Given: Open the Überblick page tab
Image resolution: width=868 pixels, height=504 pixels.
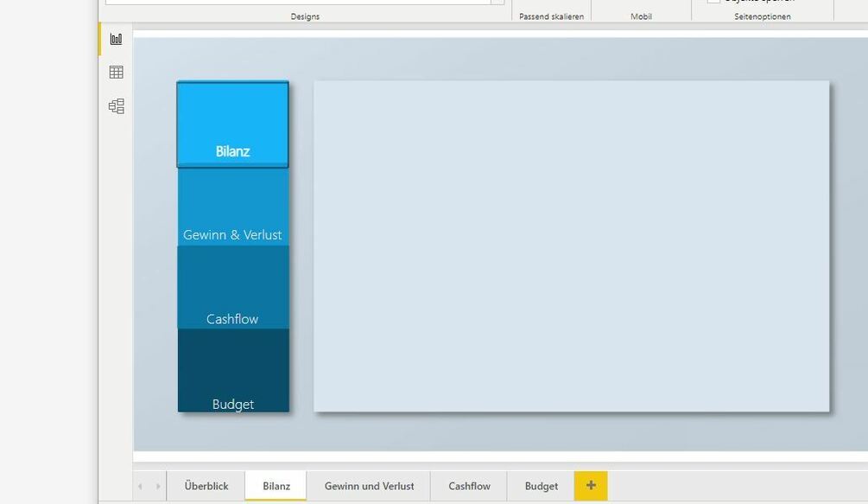Looking at the screenshot, I should tap(206, 486).
